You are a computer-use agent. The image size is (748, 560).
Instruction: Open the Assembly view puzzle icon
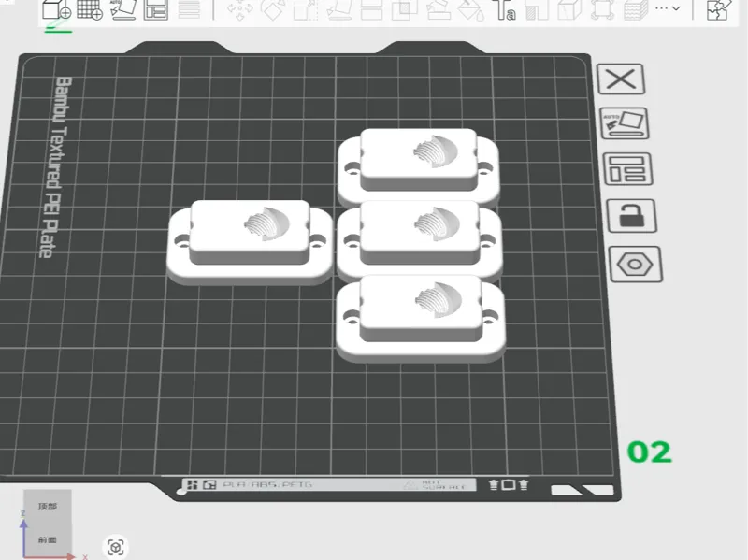point(718,9)
